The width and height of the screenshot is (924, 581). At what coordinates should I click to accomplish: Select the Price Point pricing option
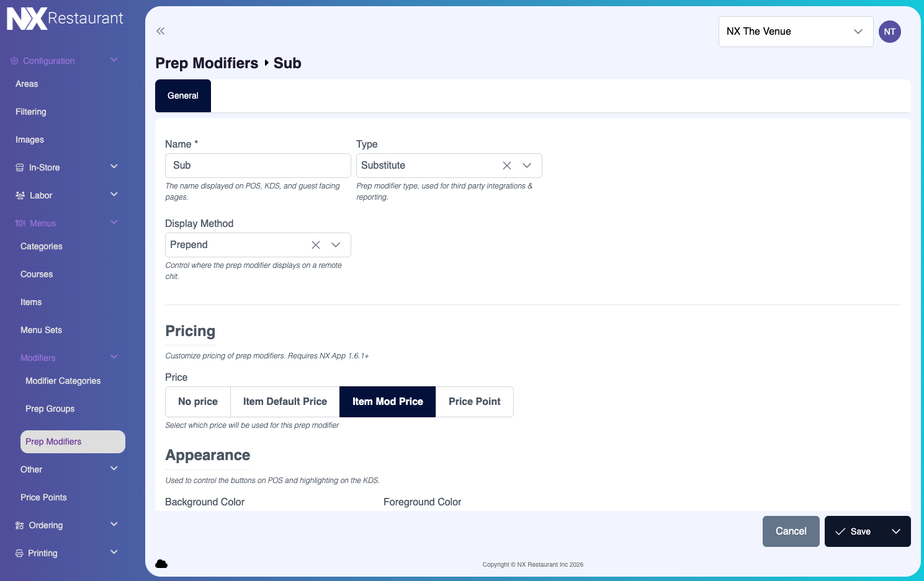tap(474, 402)
